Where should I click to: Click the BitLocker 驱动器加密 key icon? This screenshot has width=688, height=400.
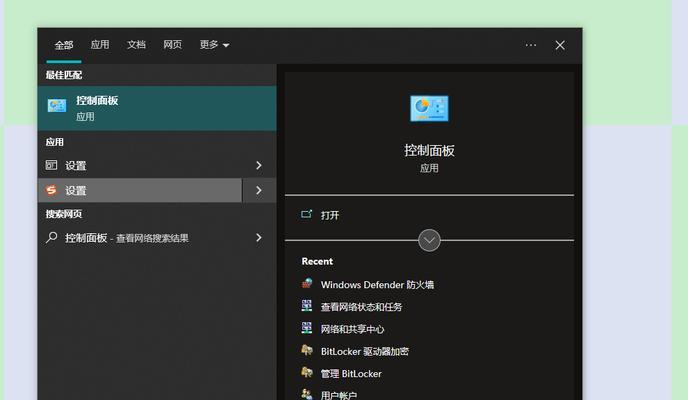click(307, 350)
